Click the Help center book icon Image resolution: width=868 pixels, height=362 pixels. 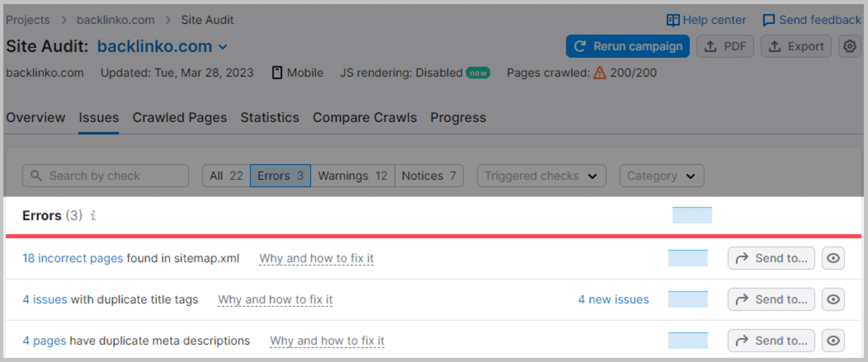click(x=673, y=20)
